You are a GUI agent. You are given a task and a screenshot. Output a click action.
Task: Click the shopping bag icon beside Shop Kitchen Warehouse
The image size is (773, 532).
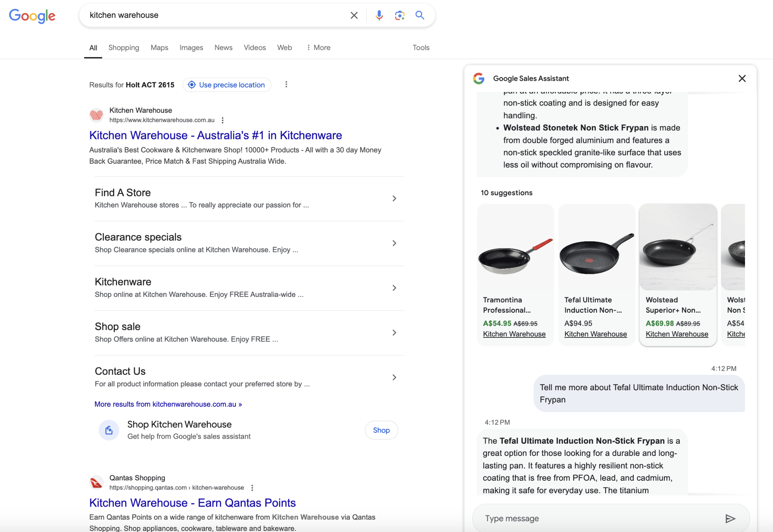tap(109, 430)
